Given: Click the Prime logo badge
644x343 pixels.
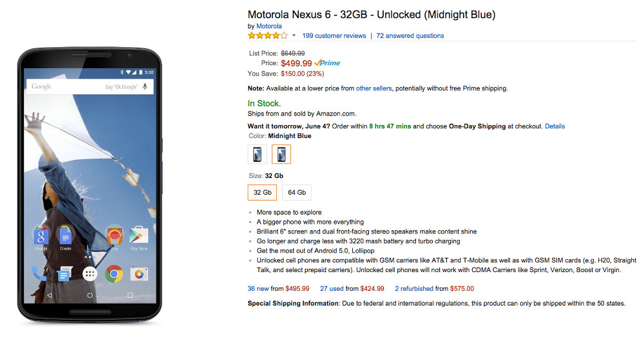Looking at the screenshot, I should click(328, 63).
